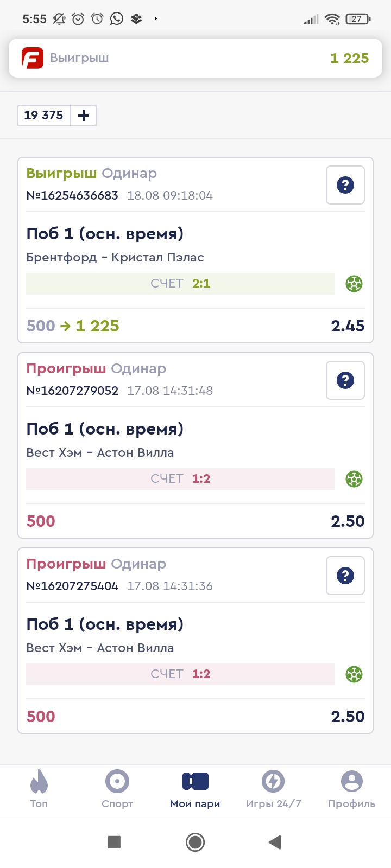Viewport: 391px width, 868px height.
Task: Open the Профиль tab
Action: pos(351,789)
